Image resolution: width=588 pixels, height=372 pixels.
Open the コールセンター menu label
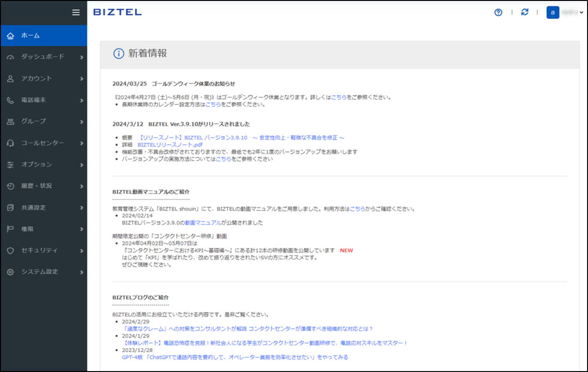point(42,143)
